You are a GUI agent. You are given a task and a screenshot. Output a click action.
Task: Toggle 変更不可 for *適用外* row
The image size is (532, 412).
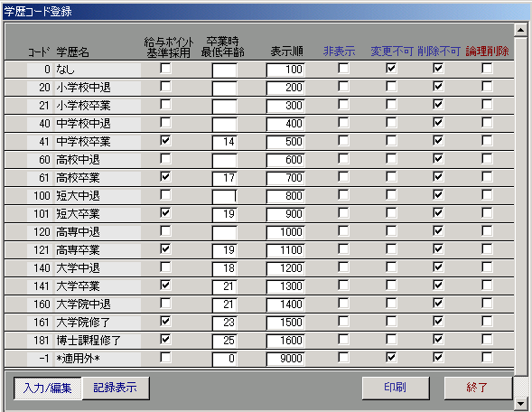click(391, 358)
